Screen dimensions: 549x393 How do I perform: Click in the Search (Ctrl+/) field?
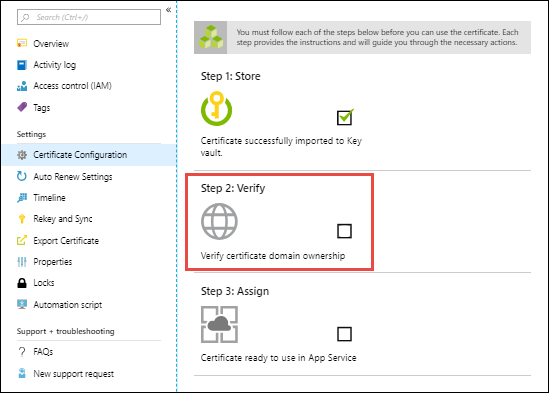click(x=89, y=17)
